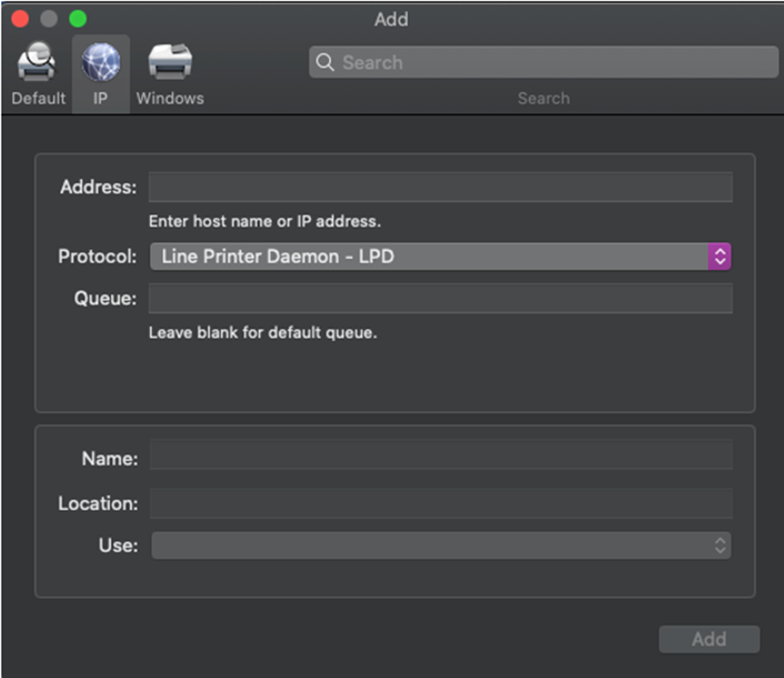The width and height of the screenshot is (784, 678).
Task: Click the Use dropdown arrows
Action: click(720, 545)
